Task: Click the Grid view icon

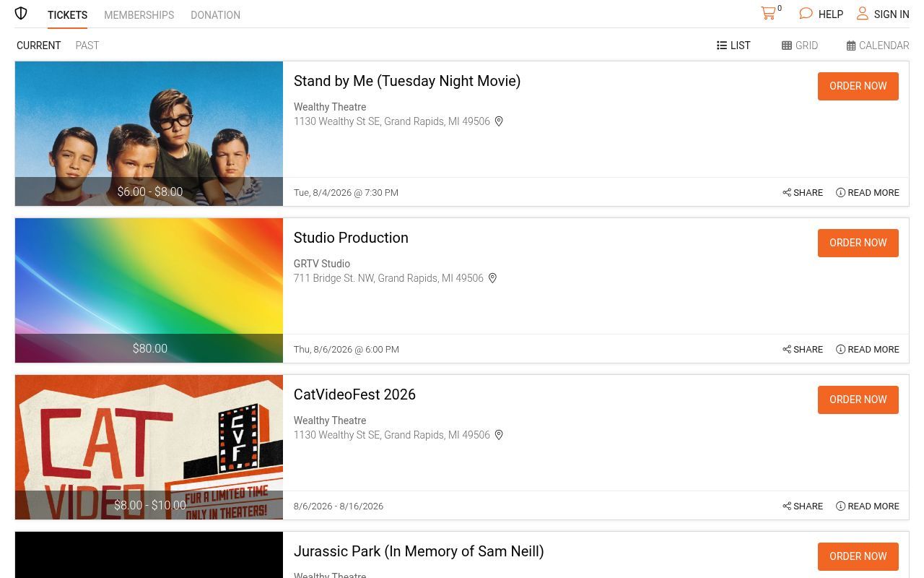Action: [787, 46]
